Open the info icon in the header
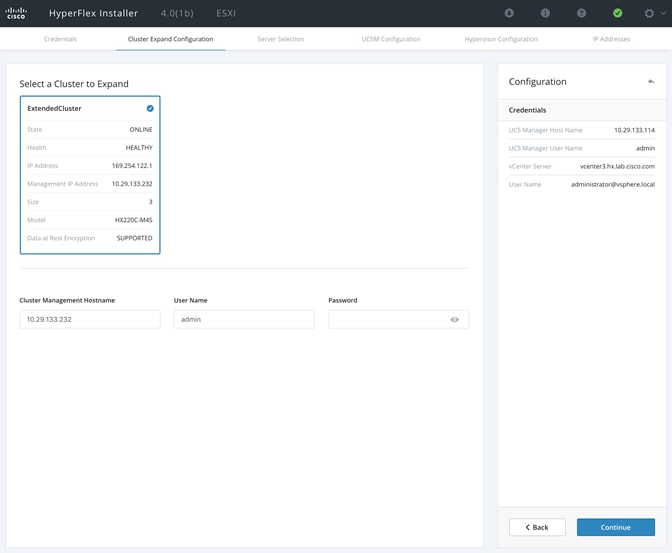The width and height of the screenshot is (672, 553). click(545, 13)
